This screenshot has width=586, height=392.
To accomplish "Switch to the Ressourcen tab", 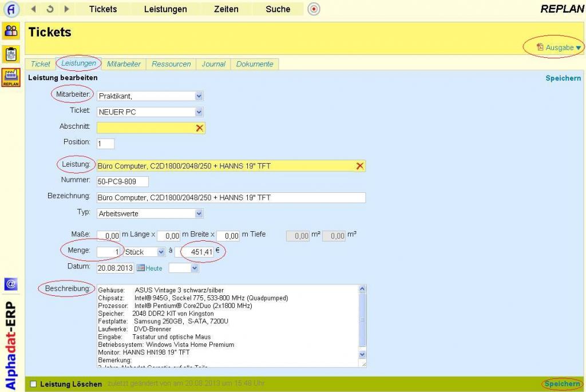I will pyautogui.click(x=171, y=64).
